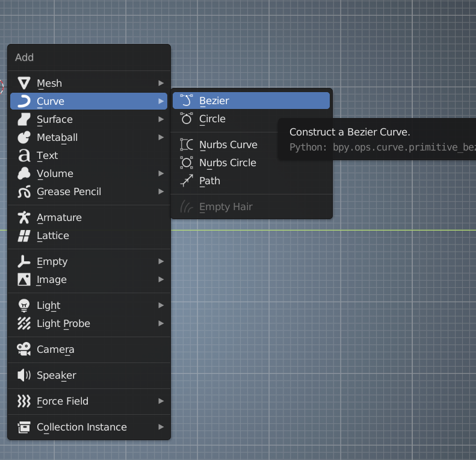Expand the Metaball submenu arrow
Viewport: 476px width, 460px height.
[x=161, y=137]
